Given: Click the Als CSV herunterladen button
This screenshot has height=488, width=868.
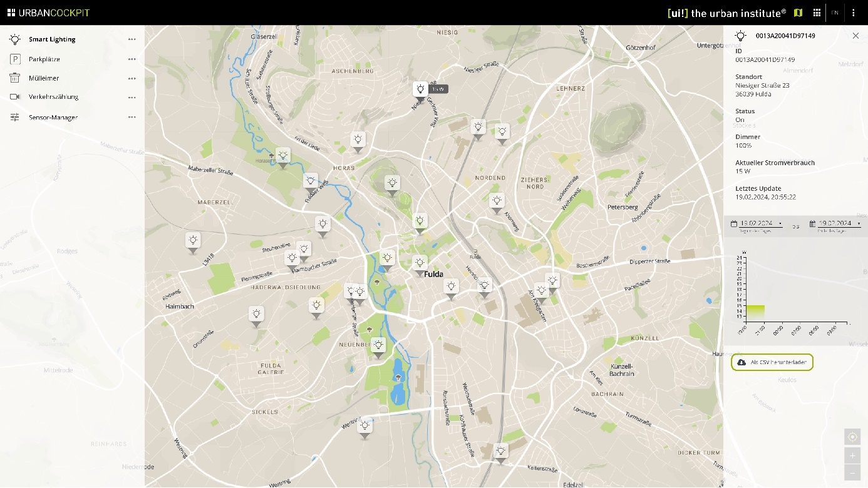Looking at the screenshot, I should 772,362.
